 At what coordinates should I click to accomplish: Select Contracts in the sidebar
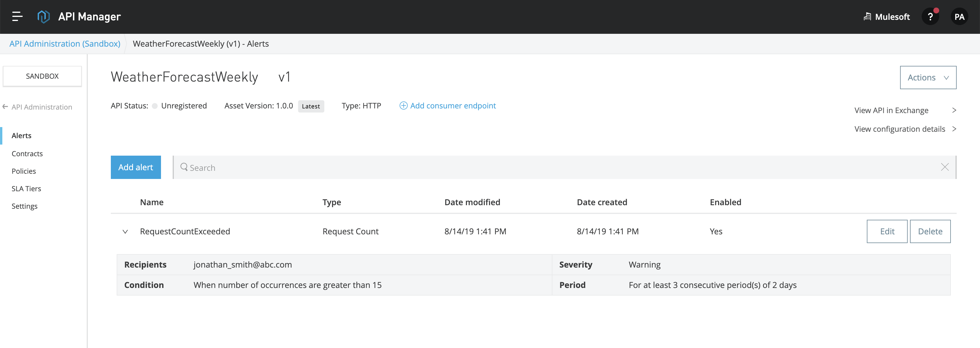[27, 154]
